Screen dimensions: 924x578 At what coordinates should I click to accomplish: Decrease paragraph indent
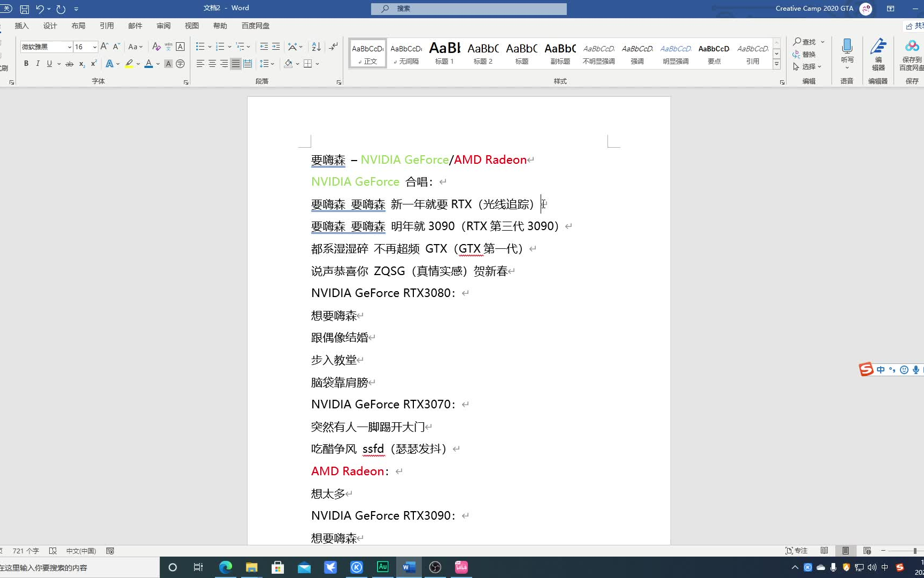[264, 47]
